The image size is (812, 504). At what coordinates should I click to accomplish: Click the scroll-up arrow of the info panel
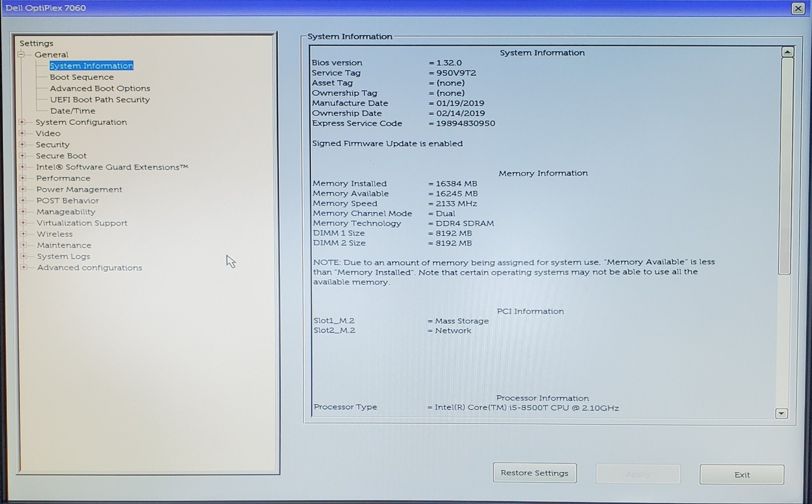pos(787,52)
